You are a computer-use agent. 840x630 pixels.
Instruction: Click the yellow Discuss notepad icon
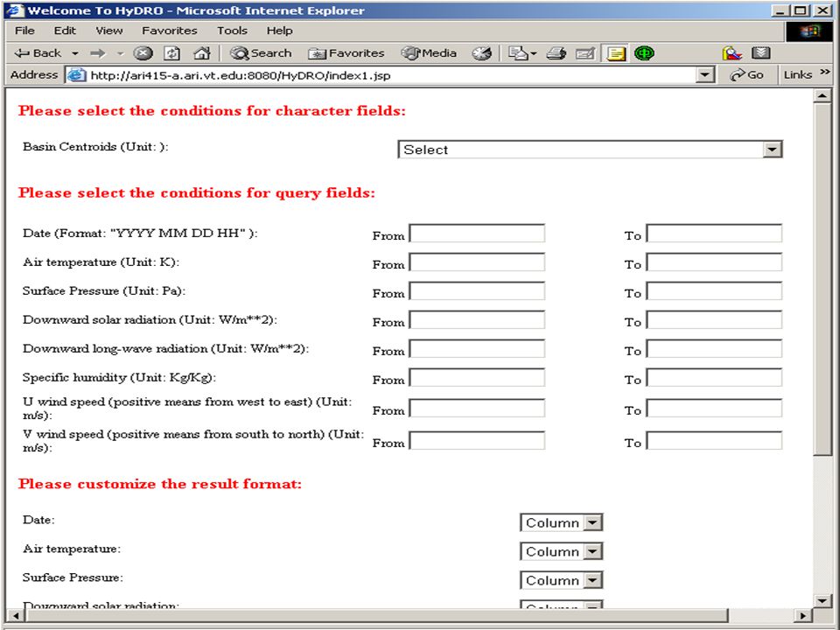click(x=615, y=53)
